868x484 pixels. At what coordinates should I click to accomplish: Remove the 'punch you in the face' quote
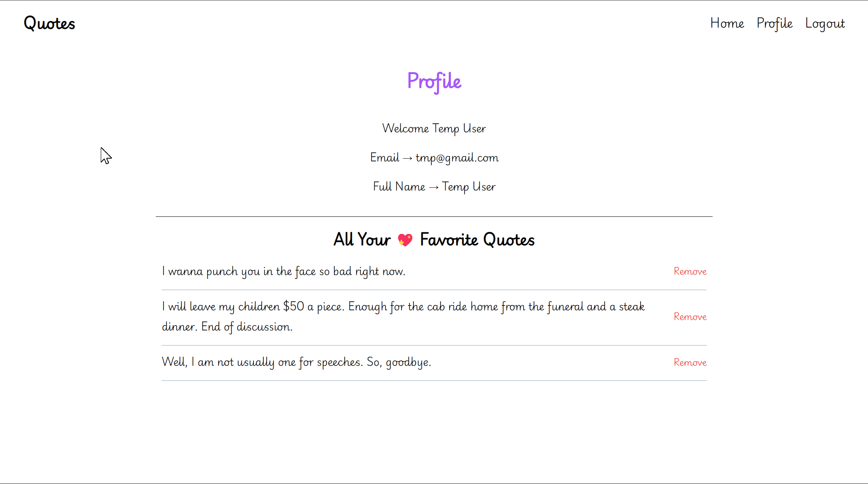coord(690,271)
